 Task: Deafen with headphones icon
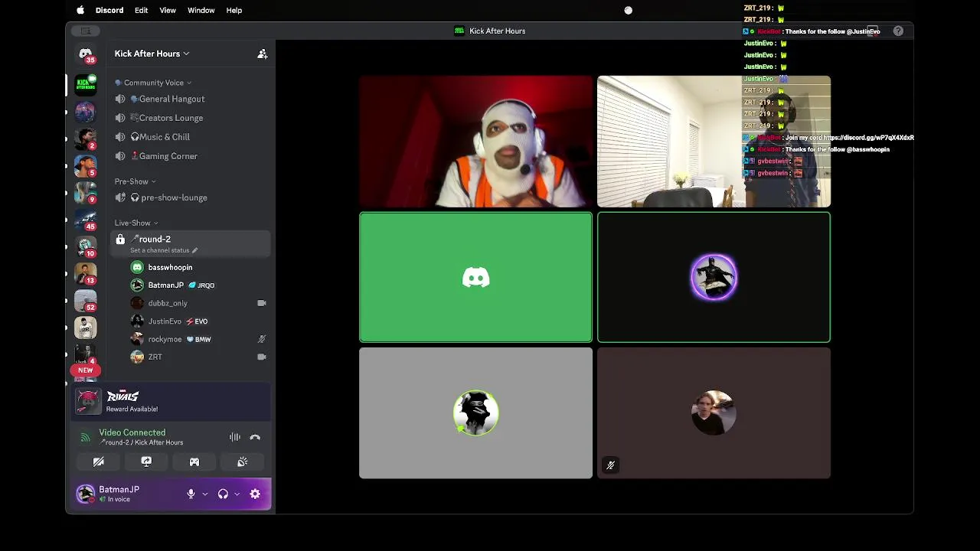coord(223,494)
